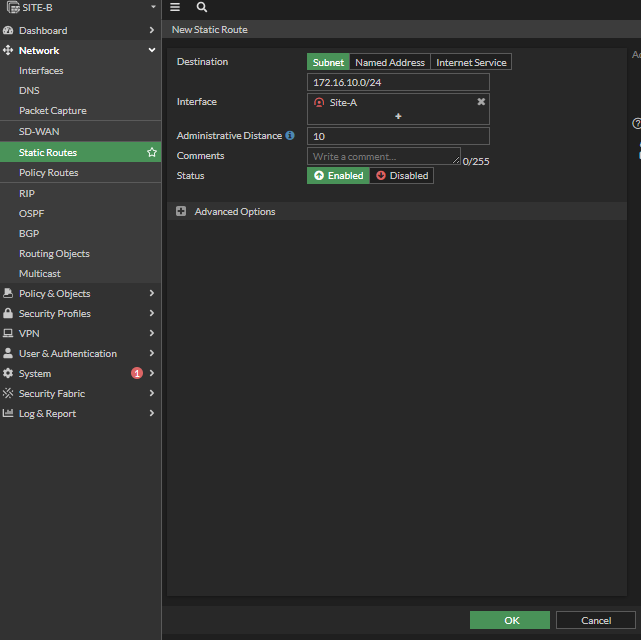The height and width of the screenshot is (640, 641).
Task: Expand Advanced Options section
Action: point(181,212)
